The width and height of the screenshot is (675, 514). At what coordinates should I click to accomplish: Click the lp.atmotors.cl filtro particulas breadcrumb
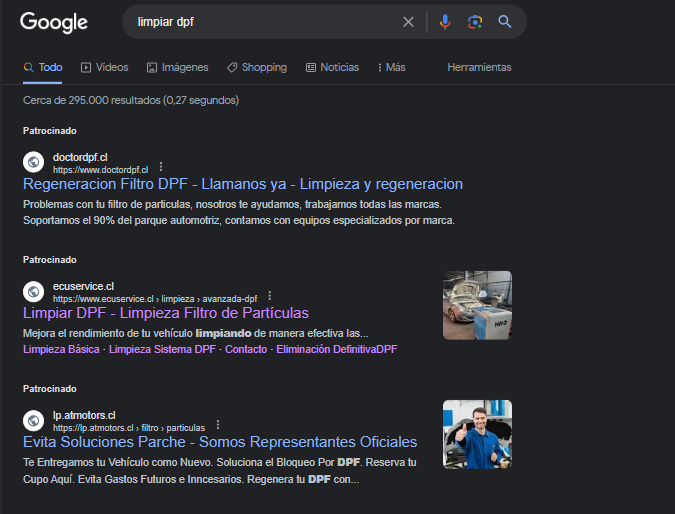click(x=129, y=428)
